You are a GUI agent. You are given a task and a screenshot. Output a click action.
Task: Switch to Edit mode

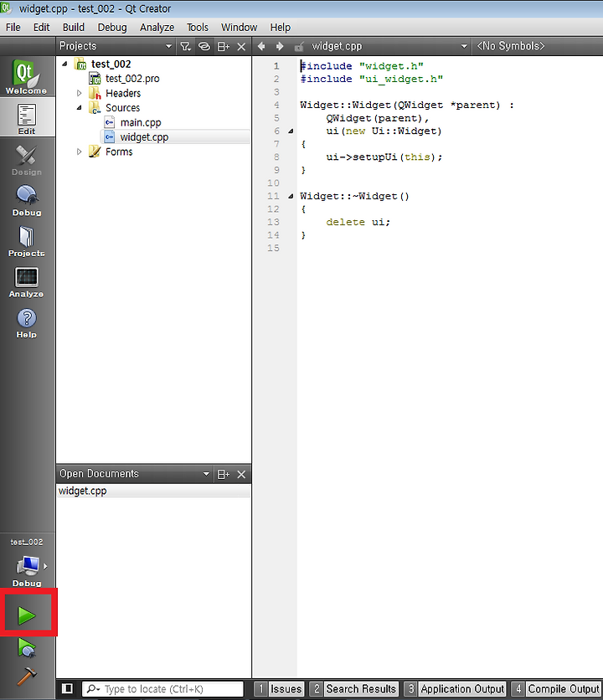[x=26, y=118]
